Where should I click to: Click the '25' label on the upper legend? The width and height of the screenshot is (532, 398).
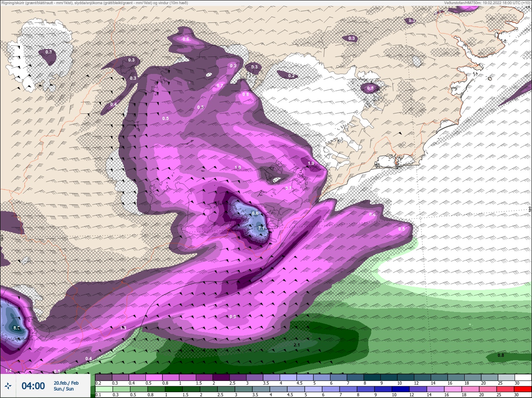tap(500, 383)
